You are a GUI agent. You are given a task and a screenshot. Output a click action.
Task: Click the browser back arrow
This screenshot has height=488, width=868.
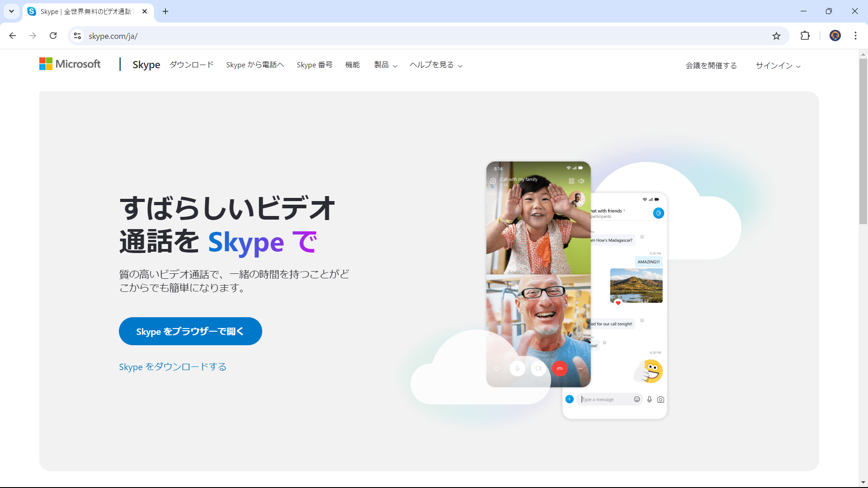click(x=13, y=36)
